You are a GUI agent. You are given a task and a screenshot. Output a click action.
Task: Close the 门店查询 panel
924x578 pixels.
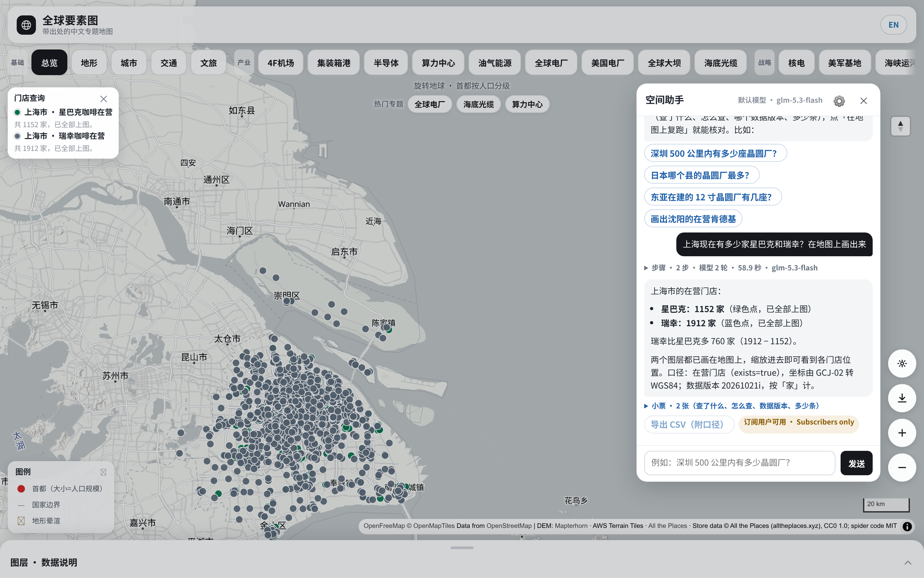(x=104, y=99)
